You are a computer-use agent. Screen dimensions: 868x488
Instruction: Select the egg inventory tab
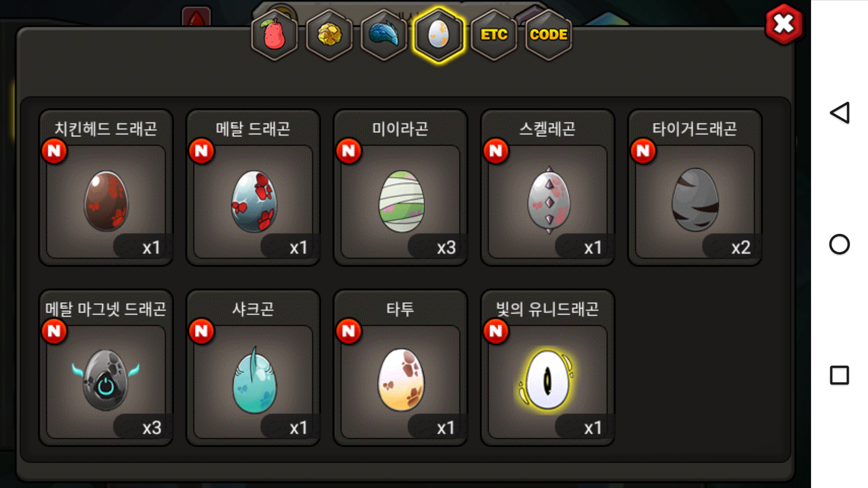pos(439,35)
